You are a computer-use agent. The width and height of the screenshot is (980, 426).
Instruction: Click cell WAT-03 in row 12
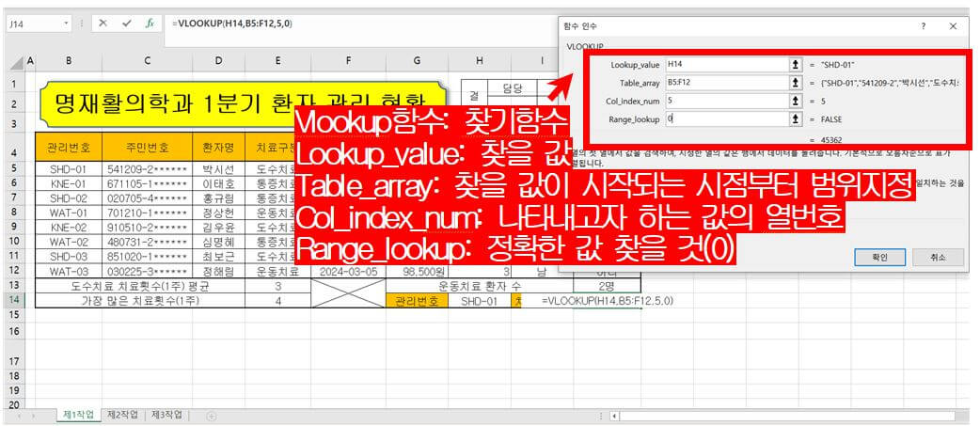69,272
